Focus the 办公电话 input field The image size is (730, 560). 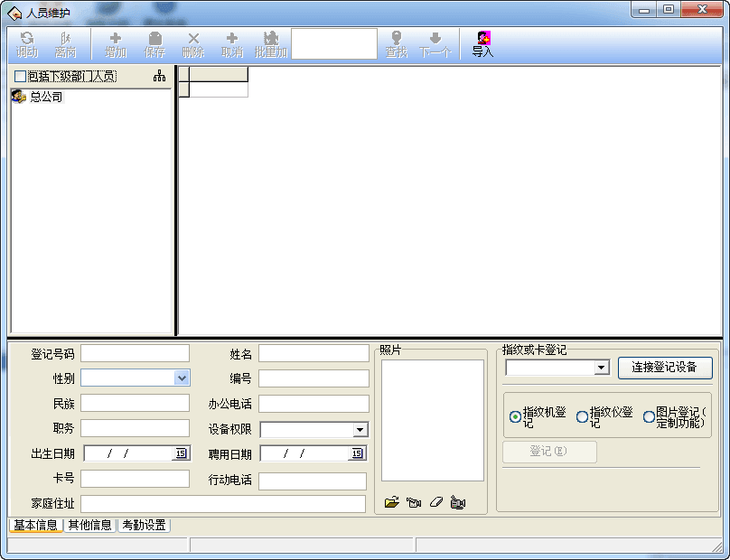coord(314,404)
